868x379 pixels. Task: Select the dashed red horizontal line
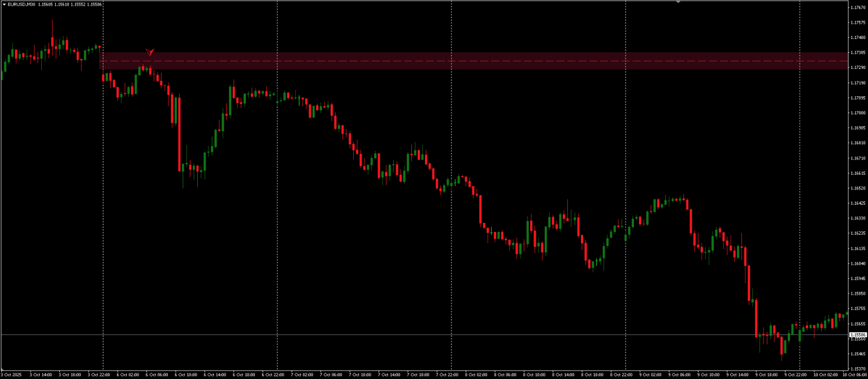point(474,61)
